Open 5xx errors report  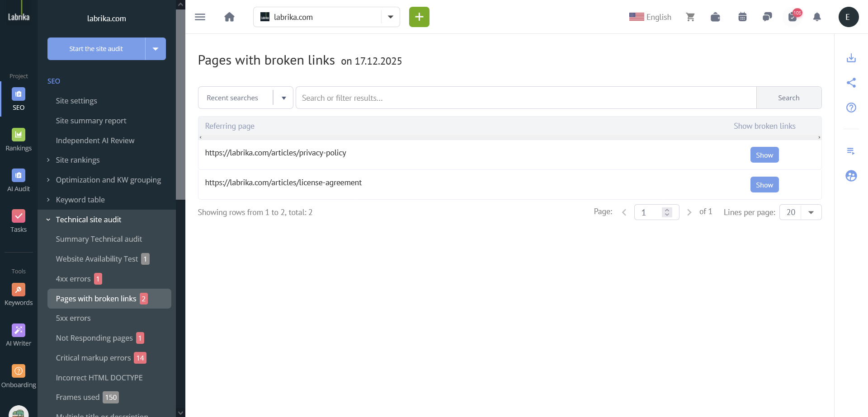[x=73, y=318]
